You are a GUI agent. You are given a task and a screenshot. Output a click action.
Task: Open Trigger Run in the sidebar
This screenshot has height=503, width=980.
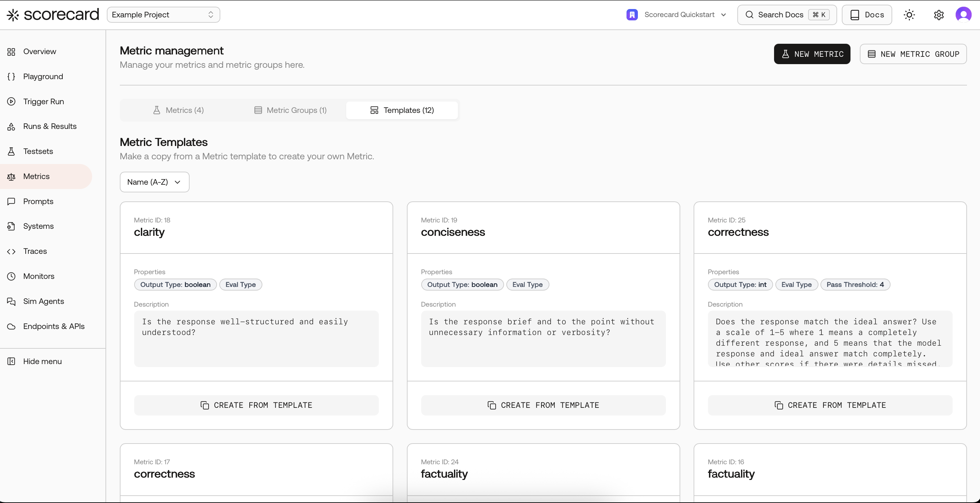pos(46,102)
